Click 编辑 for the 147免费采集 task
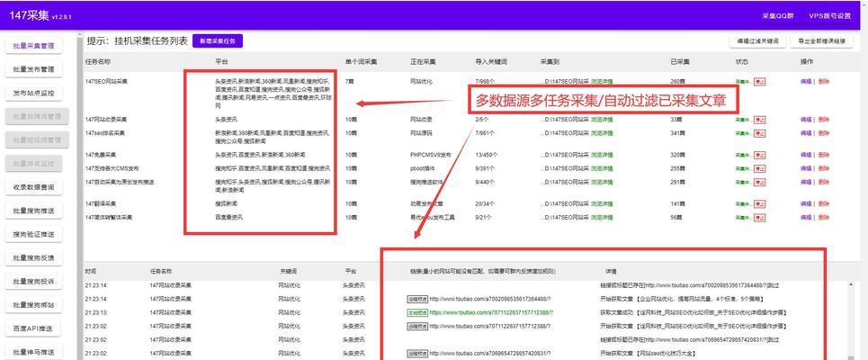The width and height of the screenshot is (868, 360). click(x=805, y=155)
